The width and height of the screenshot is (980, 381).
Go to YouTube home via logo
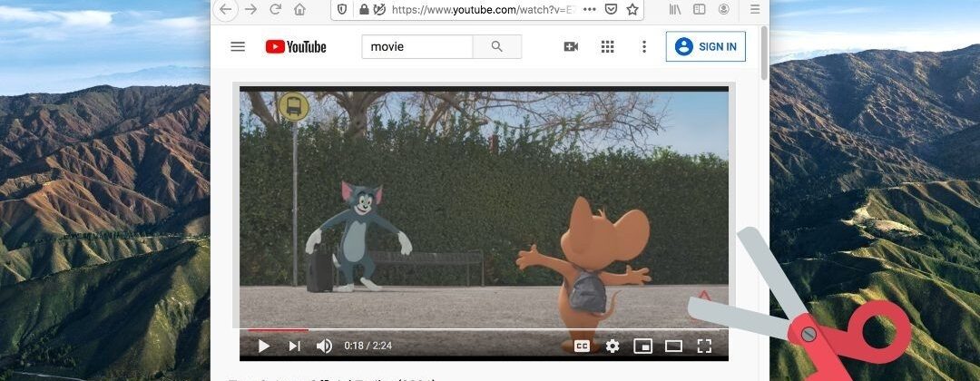pos(296,47)
